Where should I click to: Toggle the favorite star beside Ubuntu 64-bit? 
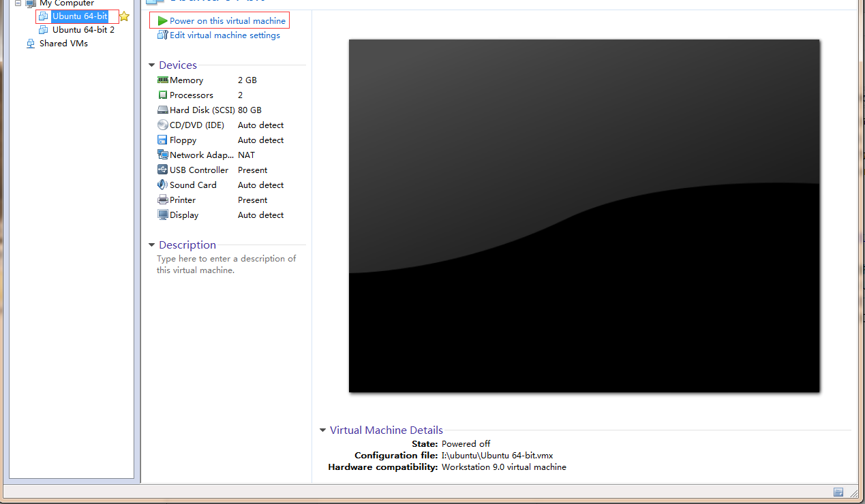click(124, 16)
